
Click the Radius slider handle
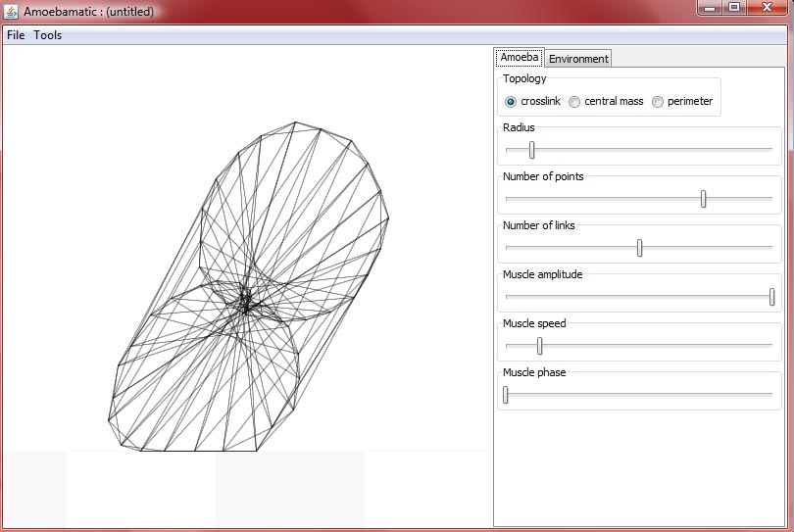[531, 150]
